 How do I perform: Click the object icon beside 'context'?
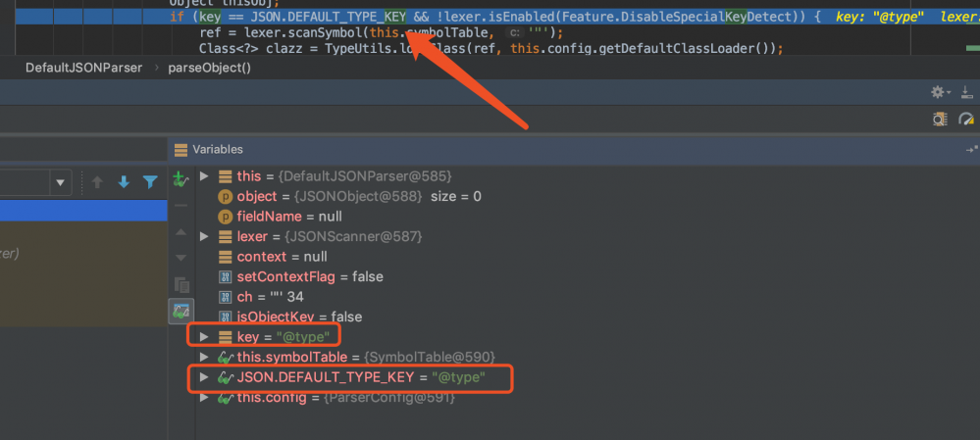225,257
